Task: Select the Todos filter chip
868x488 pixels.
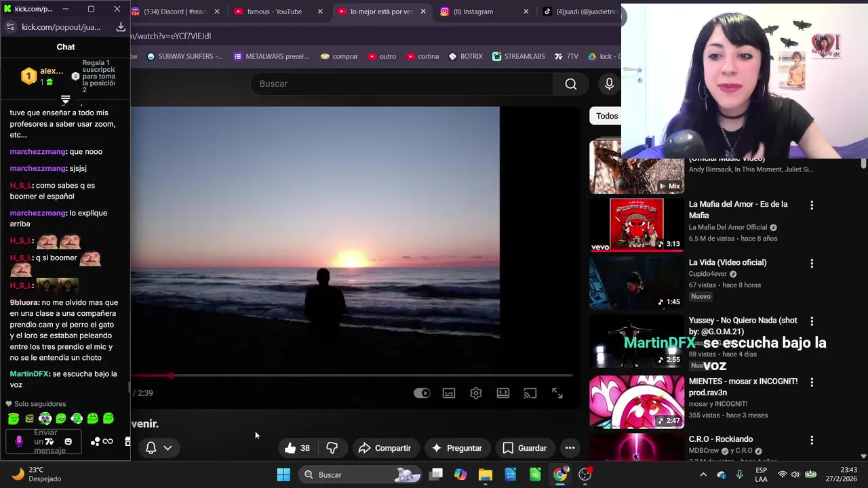Action: coord(606,116)
